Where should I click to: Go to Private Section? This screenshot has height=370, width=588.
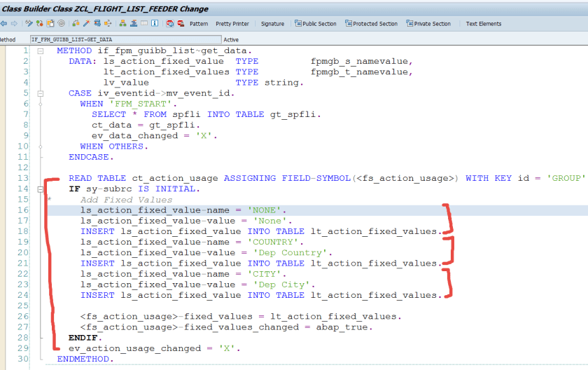click(428, 24)
